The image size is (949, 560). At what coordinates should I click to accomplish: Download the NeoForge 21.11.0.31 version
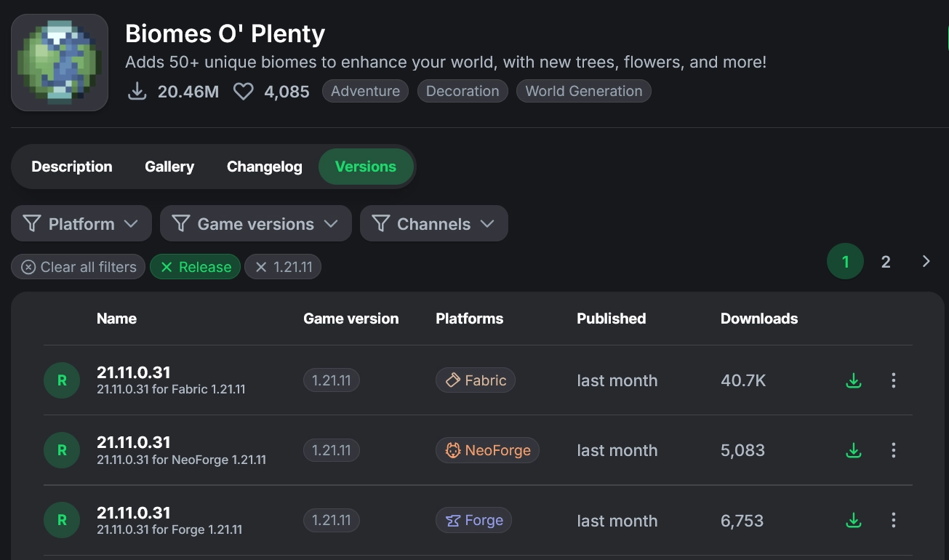coord(854,451)
